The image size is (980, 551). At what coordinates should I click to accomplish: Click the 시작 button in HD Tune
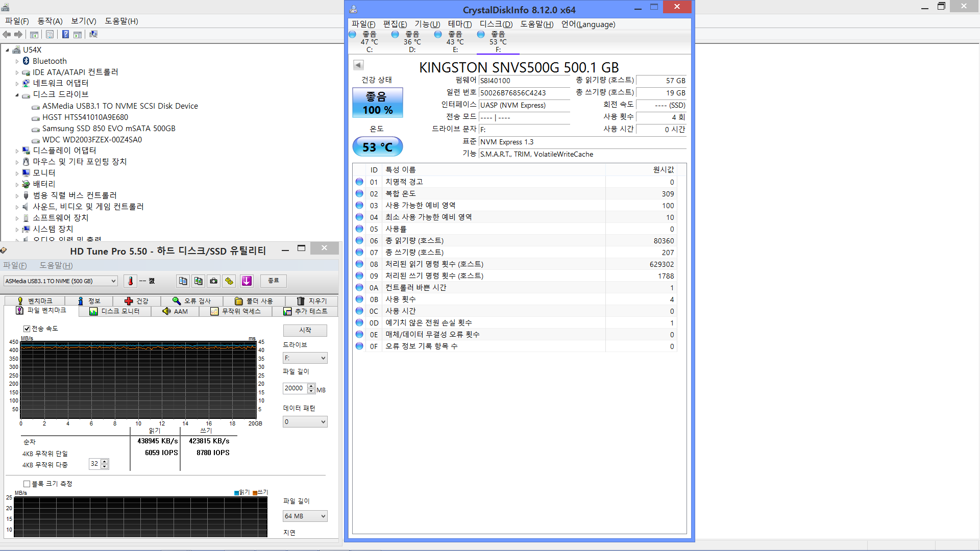tap(305, 330)
